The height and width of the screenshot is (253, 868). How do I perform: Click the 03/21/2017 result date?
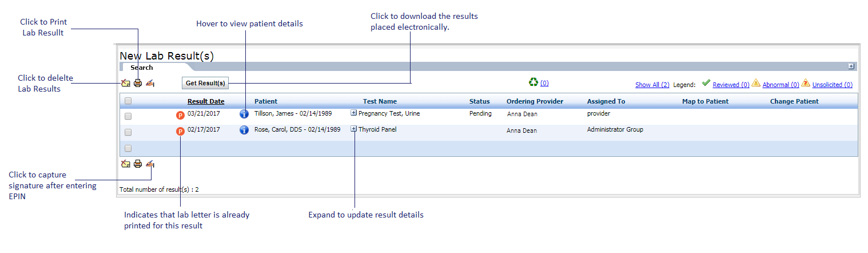(204, 113)
